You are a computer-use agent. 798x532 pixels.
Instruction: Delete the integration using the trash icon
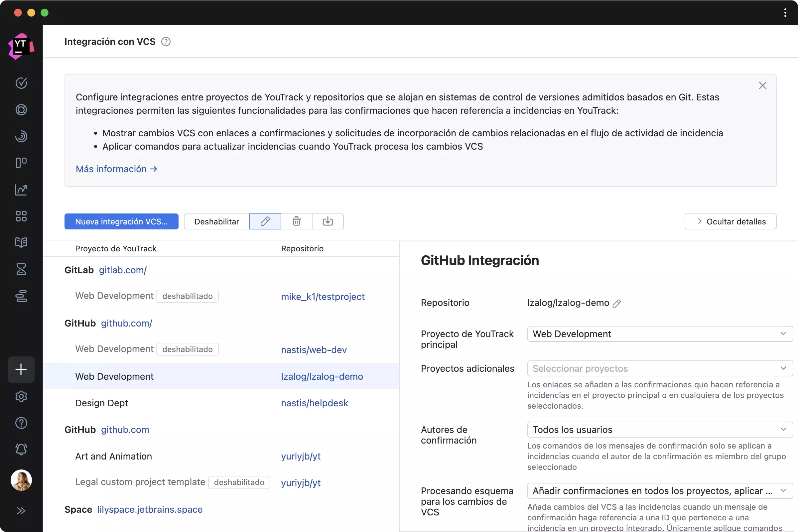(296, 221)
